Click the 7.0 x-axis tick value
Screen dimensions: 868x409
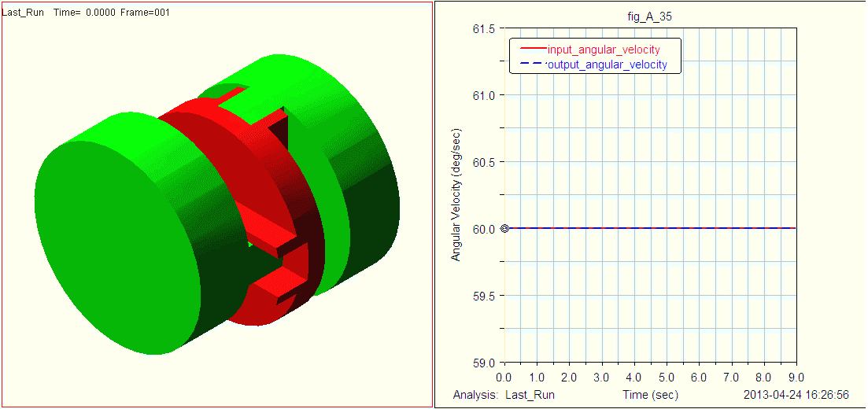[x=732, y=377]
